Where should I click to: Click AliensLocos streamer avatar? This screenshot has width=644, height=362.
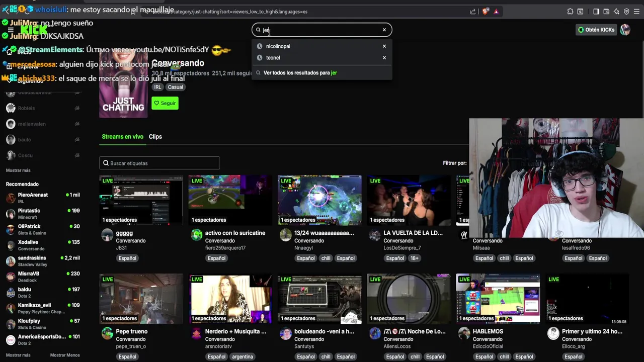375,334
